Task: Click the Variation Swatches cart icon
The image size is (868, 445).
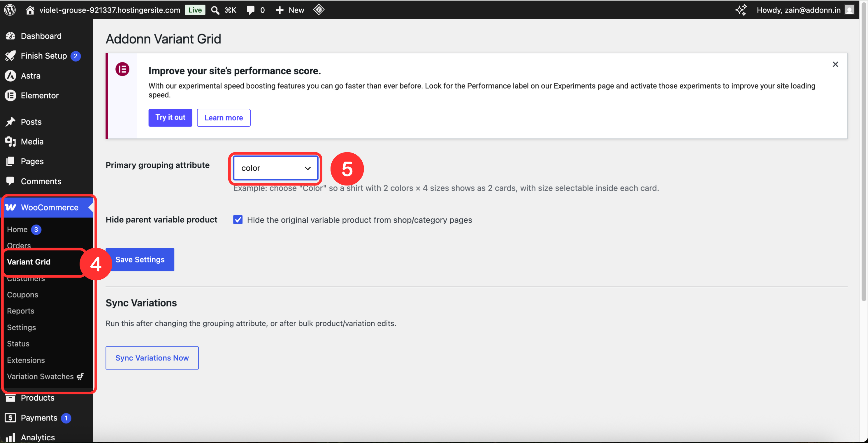Action: [80, 376]
